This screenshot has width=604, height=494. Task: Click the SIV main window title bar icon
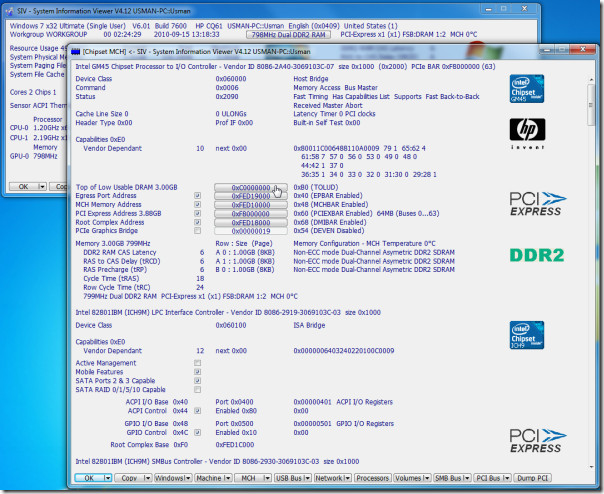[10, 11]
